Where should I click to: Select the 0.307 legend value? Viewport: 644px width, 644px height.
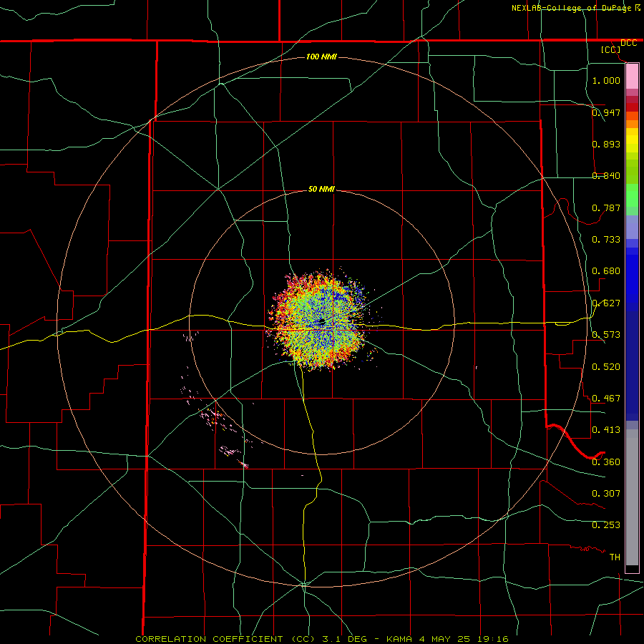606,494
